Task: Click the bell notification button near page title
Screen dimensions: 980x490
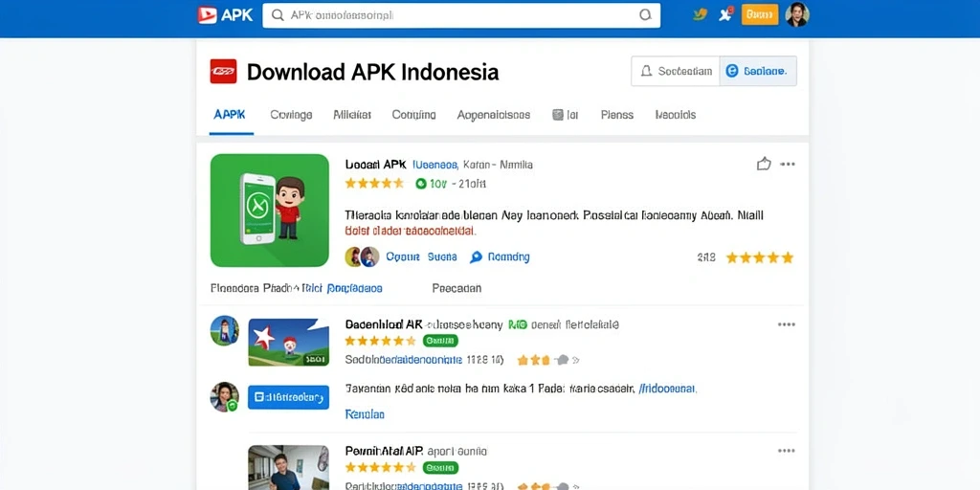Action: pos(676,71)
